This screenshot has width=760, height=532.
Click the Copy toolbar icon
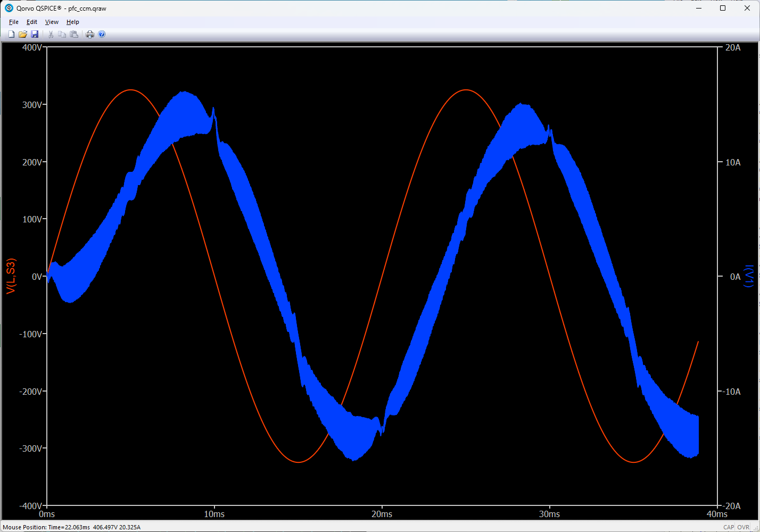(x=62, y=34)
